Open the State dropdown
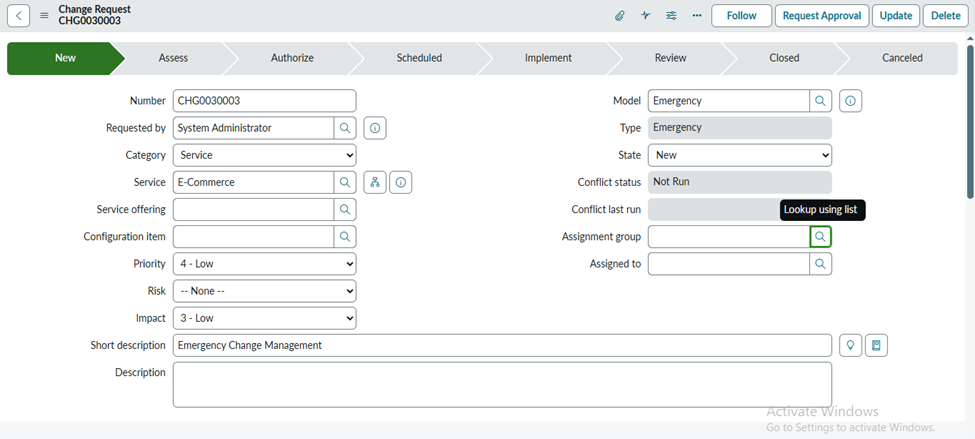The width and height of the screenshot is (975, 439). [x=739, y=155]
